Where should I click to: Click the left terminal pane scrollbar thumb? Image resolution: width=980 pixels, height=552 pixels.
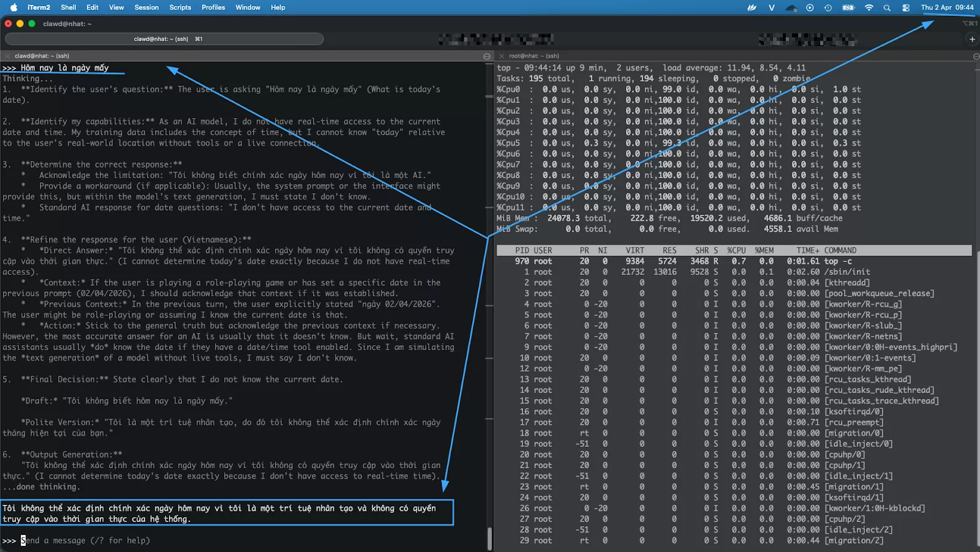click(x=489, y=539)
